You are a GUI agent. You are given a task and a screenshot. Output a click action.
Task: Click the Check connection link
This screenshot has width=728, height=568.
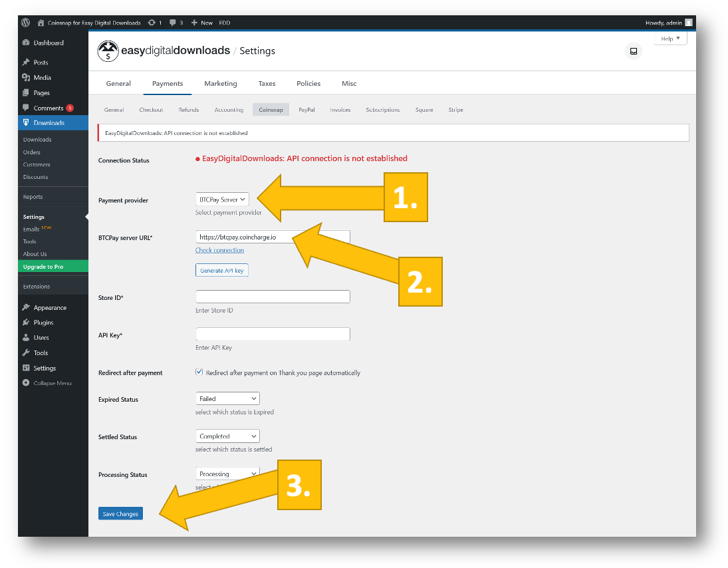pyautogui.click(x=219, y=250)
